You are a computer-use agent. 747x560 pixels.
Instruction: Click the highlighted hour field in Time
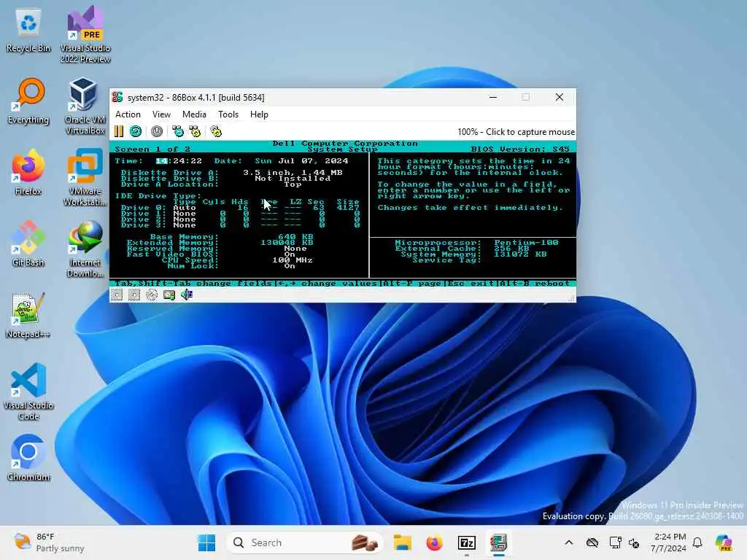(162, 161)
